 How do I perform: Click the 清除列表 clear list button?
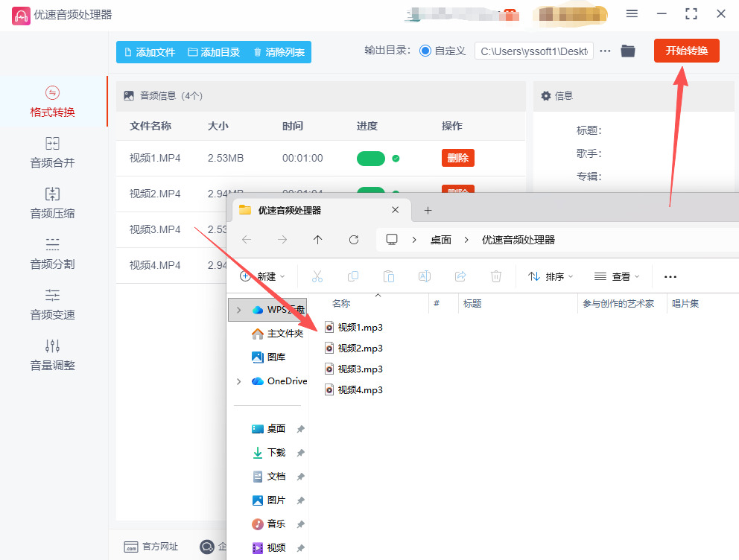[279, 52]
